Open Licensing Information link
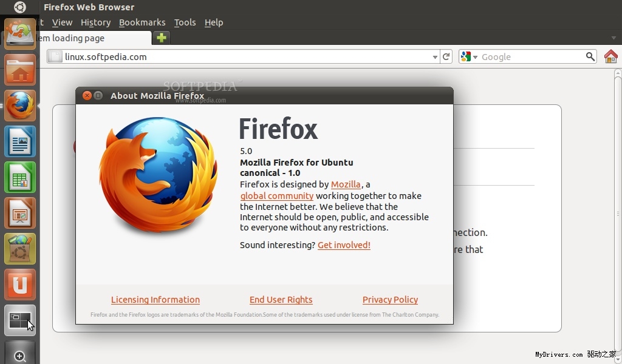Image resolution: width=622 pixels, height=364 pixels. 155,300
